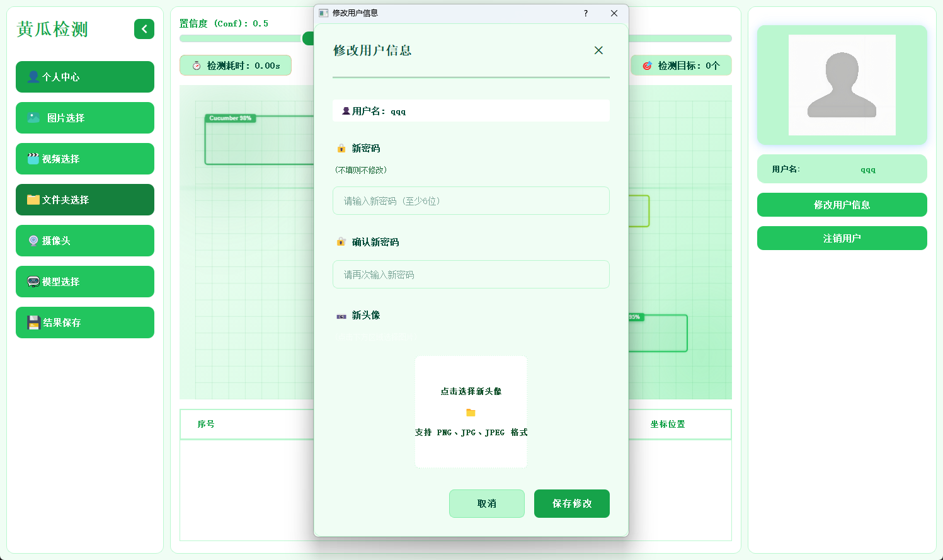943x560 pixels.
Task: Click the folder icon in avatar upload box
Action: (x=471, y=413)
